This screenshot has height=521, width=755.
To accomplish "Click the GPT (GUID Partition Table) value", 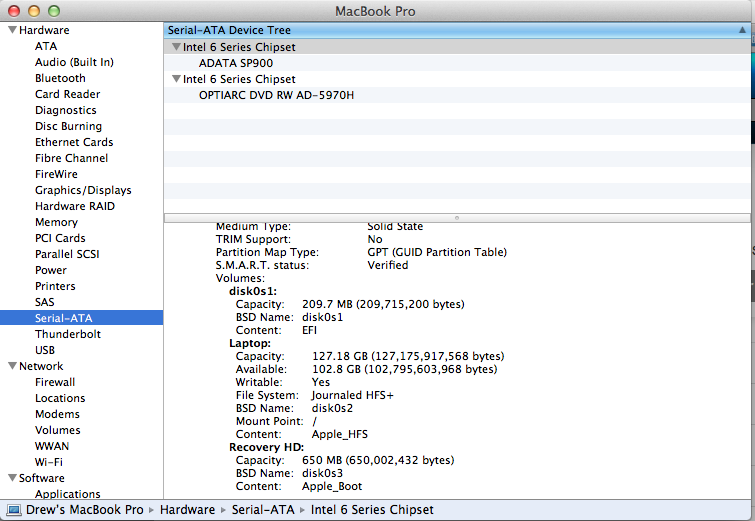I will tap(437, 252).
